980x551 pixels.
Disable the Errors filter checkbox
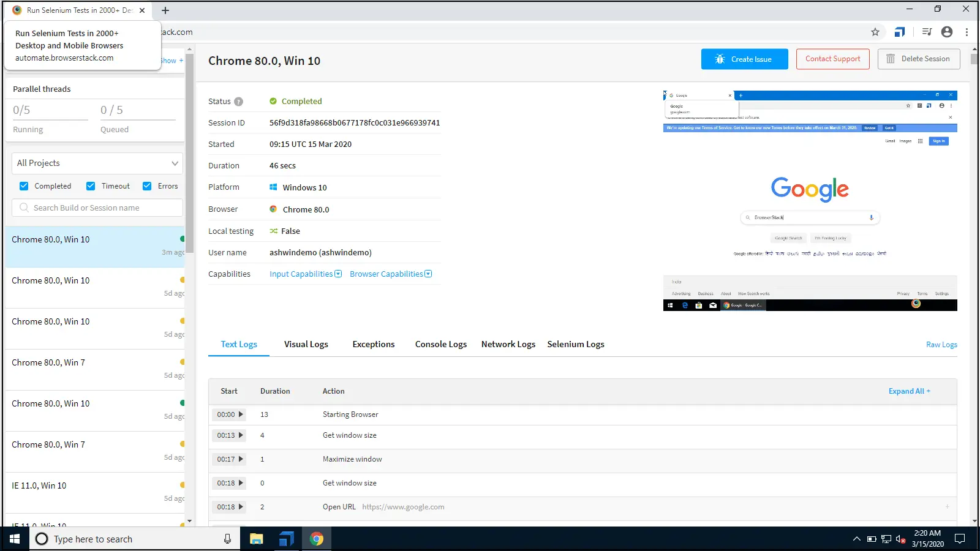point(147,186)
